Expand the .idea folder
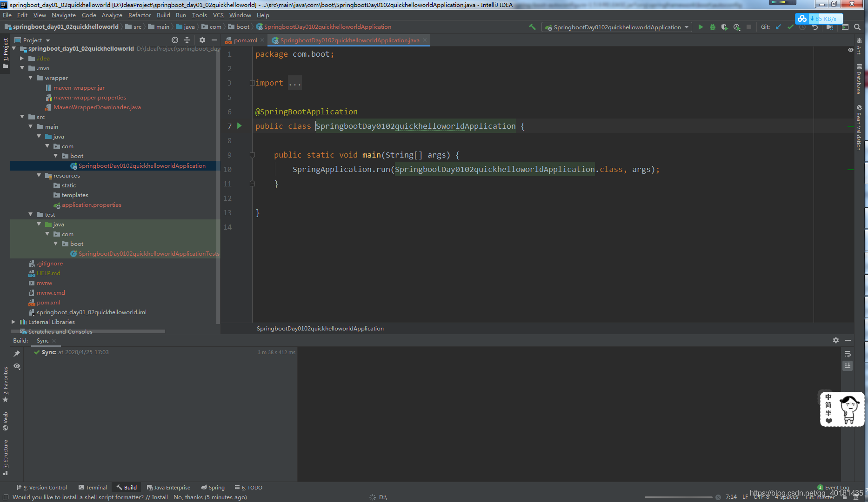Viewport: 868px width, 502px height. tap(22, 59)
